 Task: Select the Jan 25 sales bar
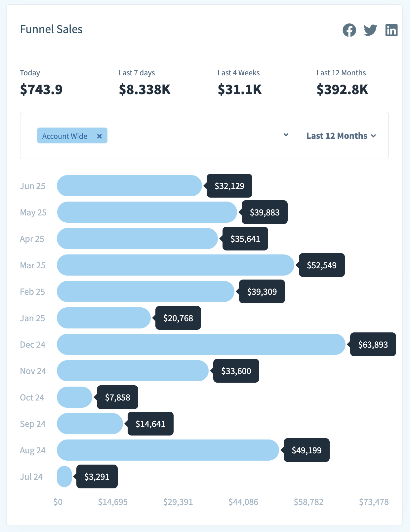[103, 318]
